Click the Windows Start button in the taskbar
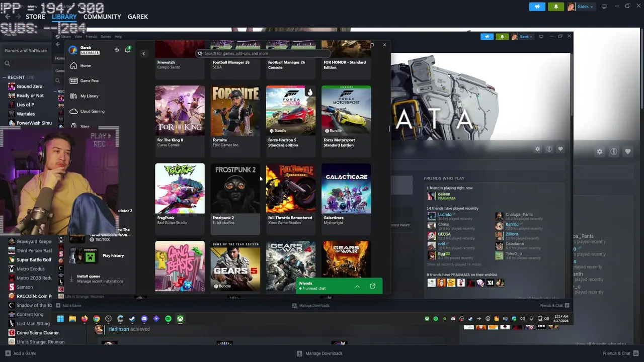This screenshot has height=362, width=644. (x=60, y=319)
